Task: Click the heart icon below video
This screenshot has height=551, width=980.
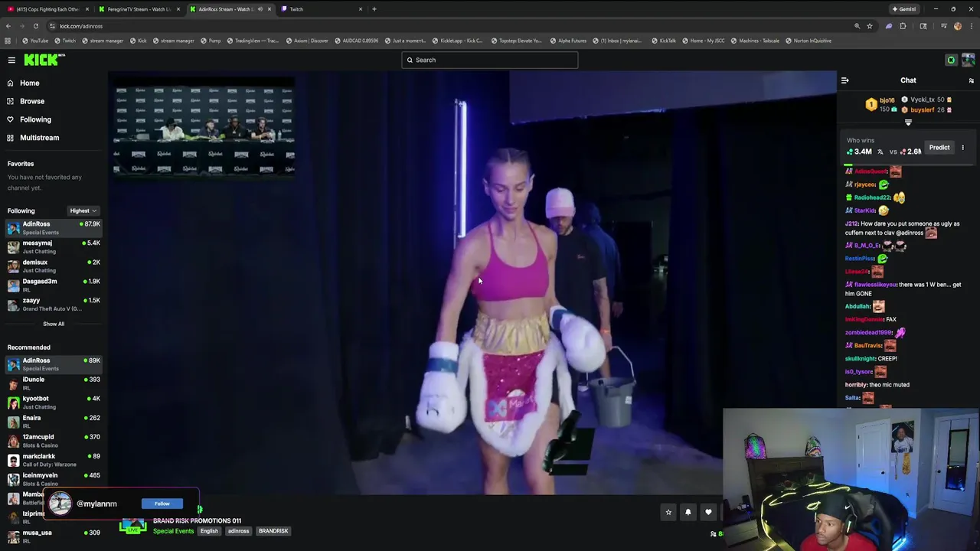Action: click(708, 512)
